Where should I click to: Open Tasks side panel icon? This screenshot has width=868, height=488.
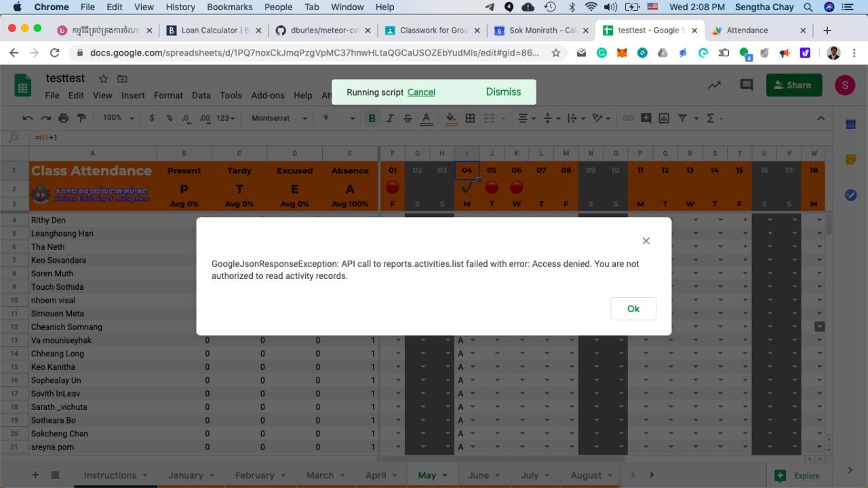(x=851, y=195)
